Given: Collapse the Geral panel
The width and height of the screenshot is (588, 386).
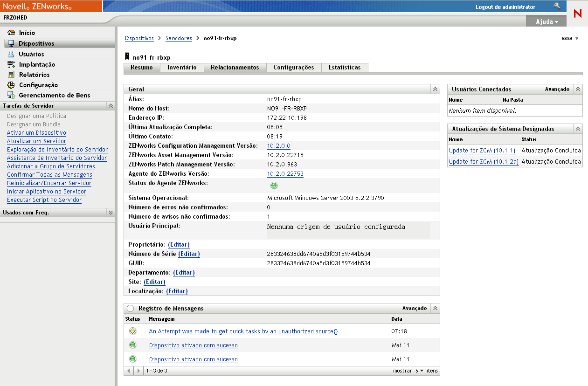Looking at the screenshot, I should point(435,89).
